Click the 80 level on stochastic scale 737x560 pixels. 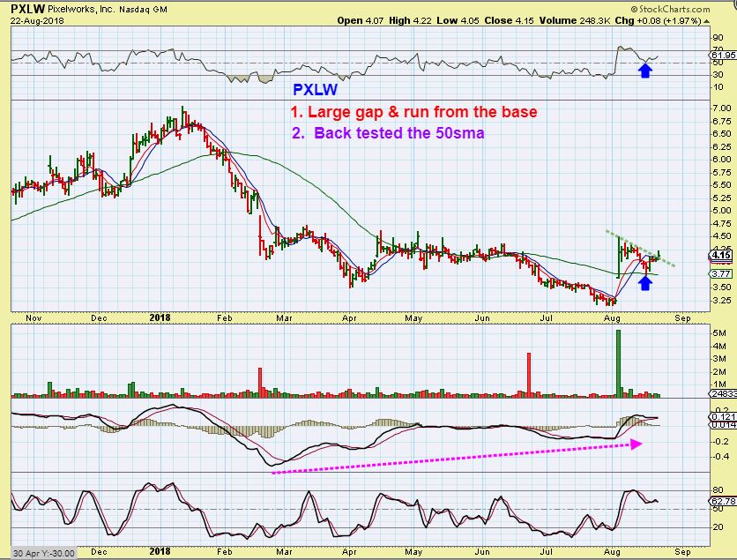pos(718,490)
